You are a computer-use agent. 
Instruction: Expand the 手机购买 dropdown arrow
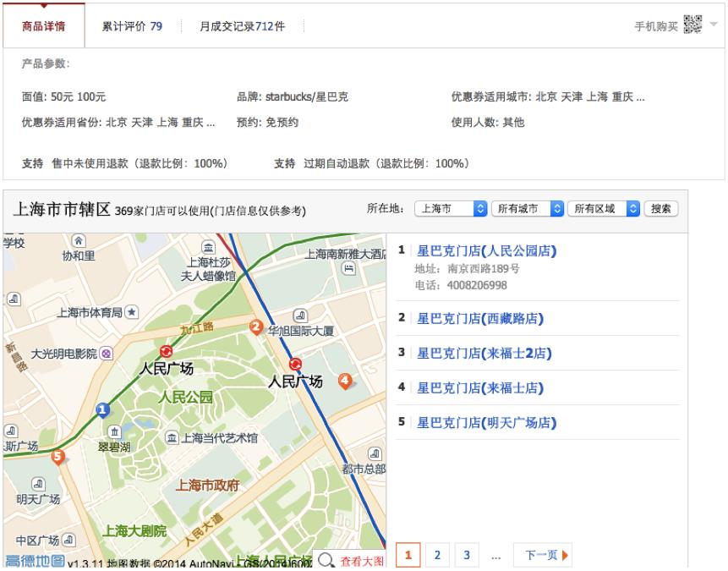[714, 25]
